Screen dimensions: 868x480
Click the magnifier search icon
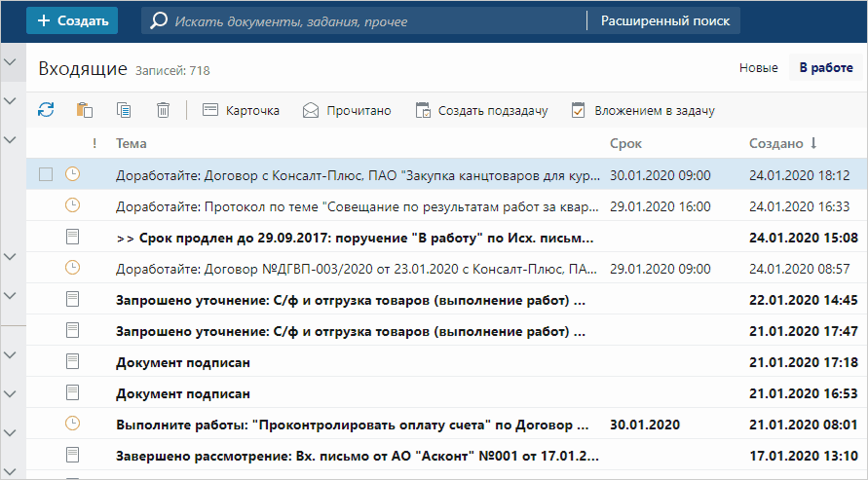(x=159, y=20)
